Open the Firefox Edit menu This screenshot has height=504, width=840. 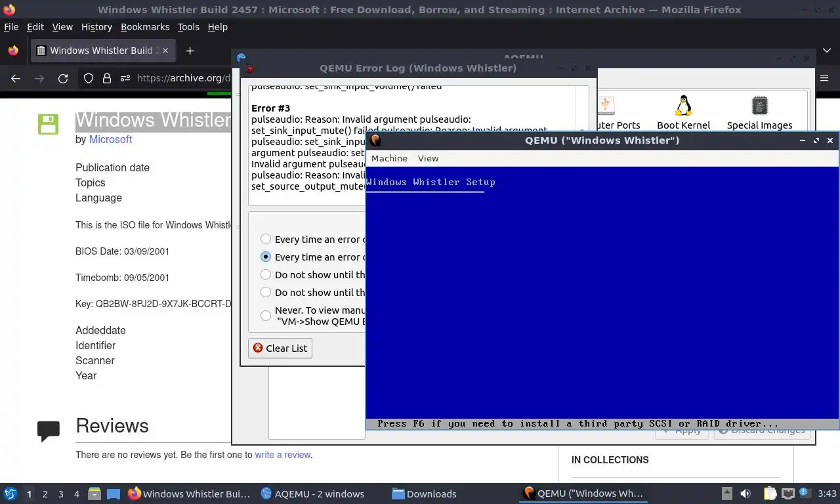pos(35,27)
